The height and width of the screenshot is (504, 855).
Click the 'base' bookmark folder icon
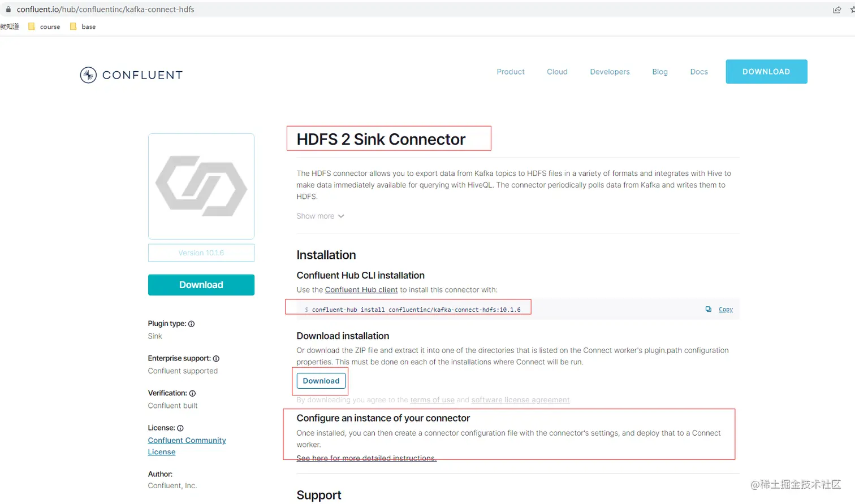pyautogui.click(x=72, y=26)
